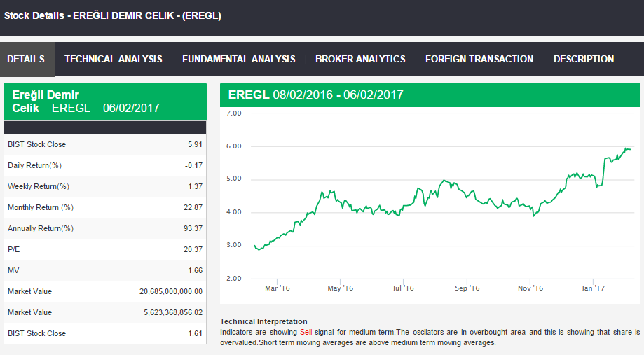Click the Market Value 20,685,000,000.00 figure
Image resolution: width=644 pixels, height=355 pixels.
(171, 291)
